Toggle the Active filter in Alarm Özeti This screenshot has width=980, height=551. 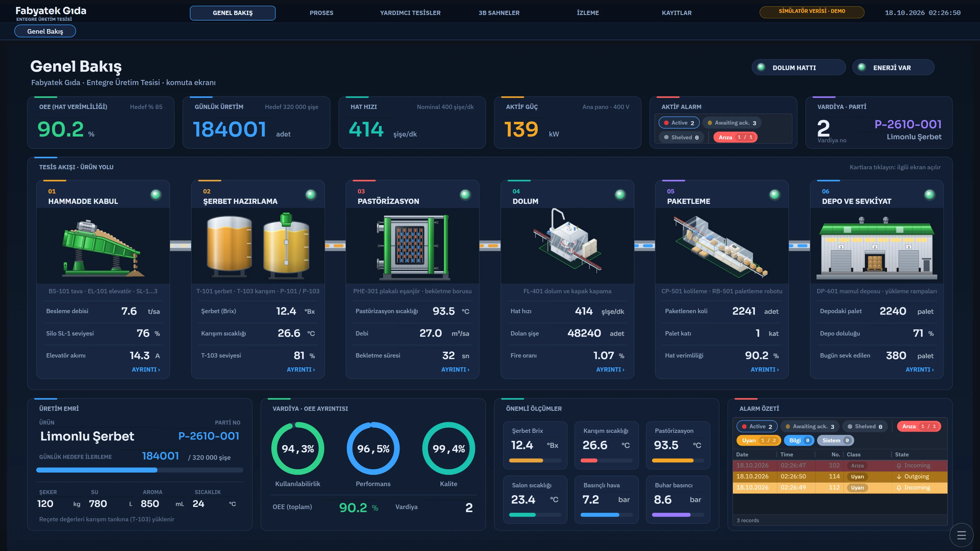click(757, 426)
